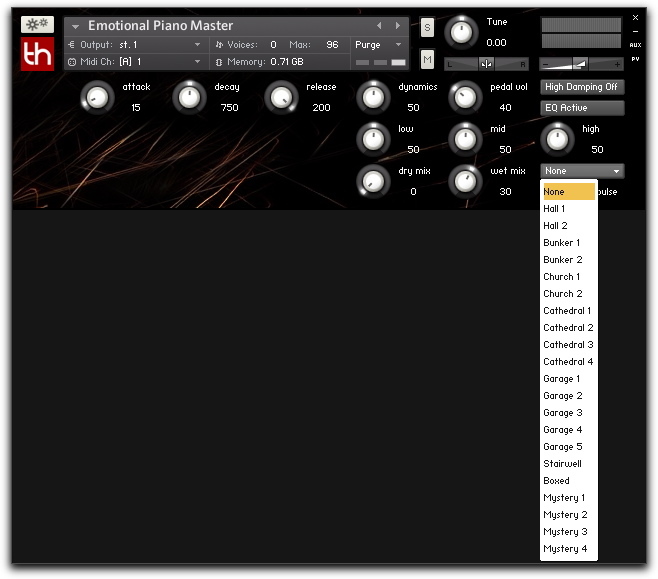Click the low EQ knob
This screenshot has height=579, width=658.
[373, 139]
